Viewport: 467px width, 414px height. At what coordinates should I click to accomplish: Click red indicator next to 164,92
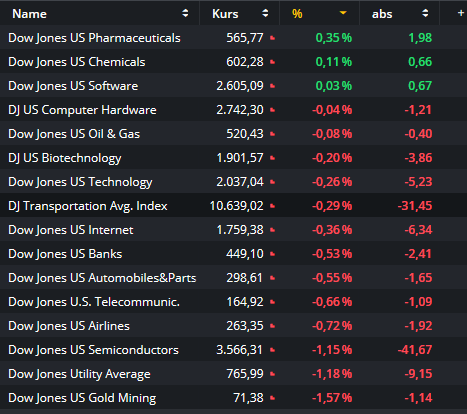coord(272,302)
